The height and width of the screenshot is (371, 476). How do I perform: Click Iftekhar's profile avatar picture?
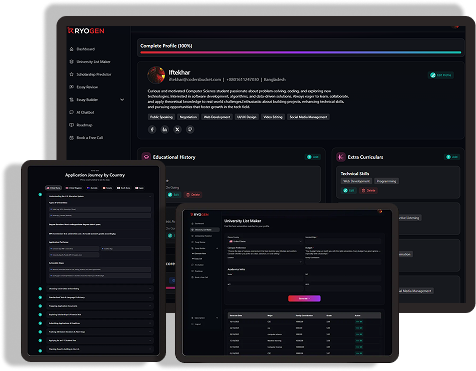[x=156, y=75]
